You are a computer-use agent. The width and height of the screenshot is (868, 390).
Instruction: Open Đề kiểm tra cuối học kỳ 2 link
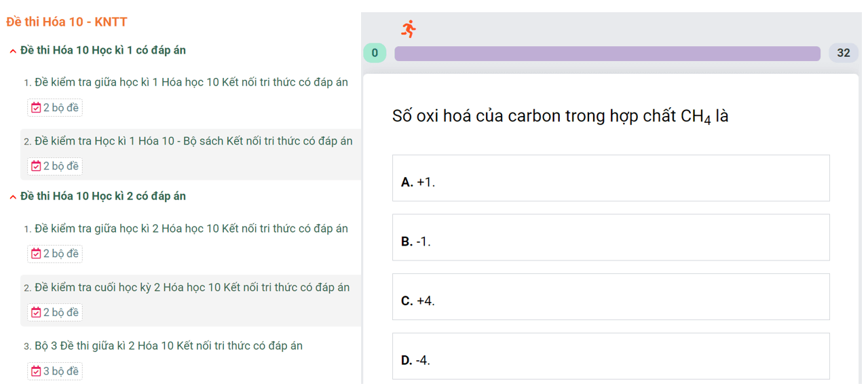point(192,288)
